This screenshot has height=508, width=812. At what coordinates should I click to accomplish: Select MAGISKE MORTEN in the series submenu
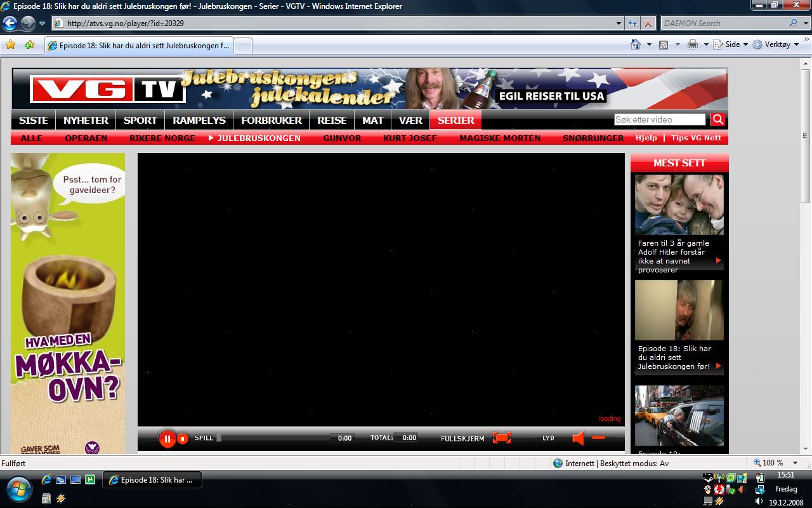click(500, 138)
